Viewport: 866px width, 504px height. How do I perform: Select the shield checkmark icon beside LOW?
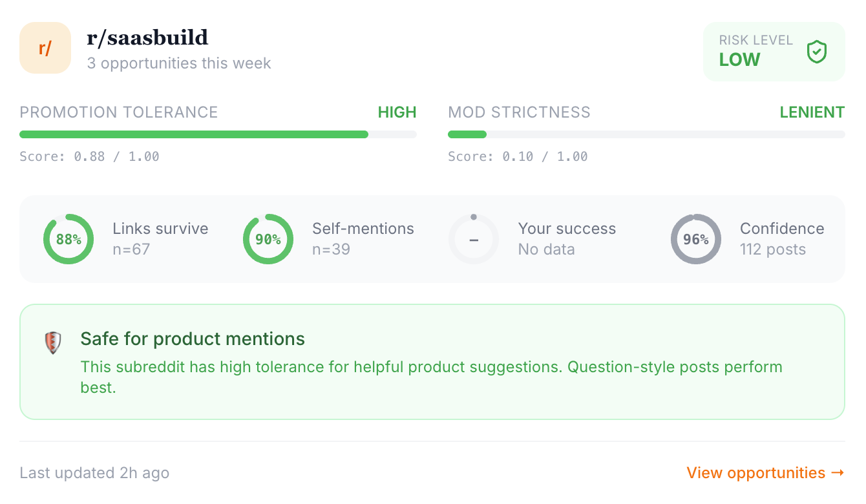816,52
